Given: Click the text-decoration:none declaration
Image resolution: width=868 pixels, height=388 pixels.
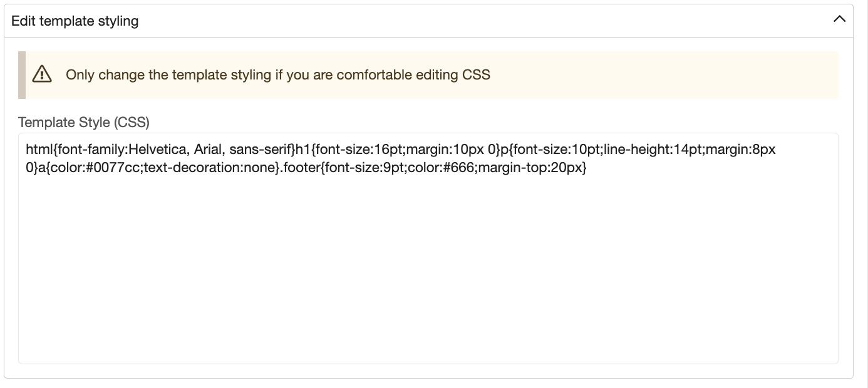Looking at the screenshot, I should (211, 169).
